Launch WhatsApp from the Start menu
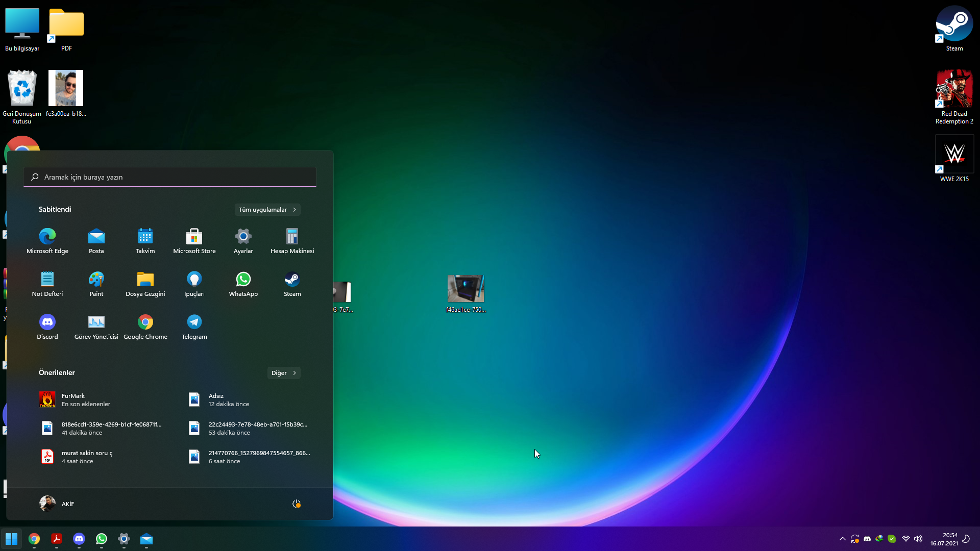Image resolution: width=980 pixels, height=551 pixels. pos(243,283)
